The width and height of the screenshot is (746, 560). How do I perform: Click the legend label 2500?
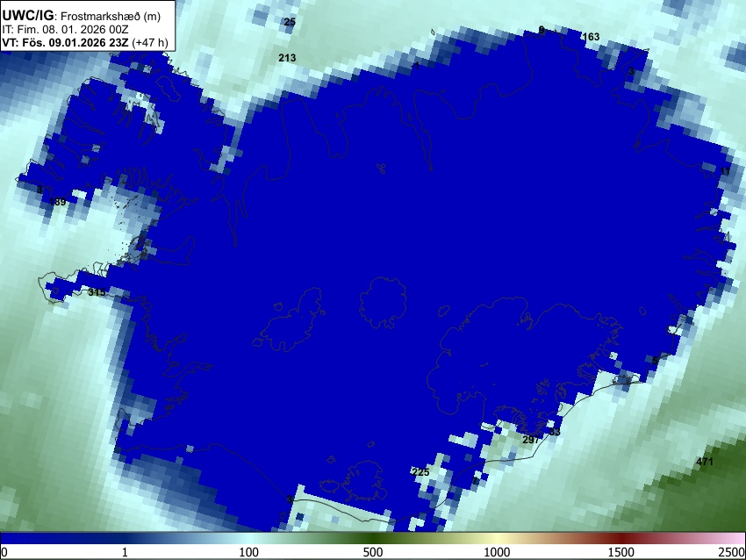(x=733, y=552)
